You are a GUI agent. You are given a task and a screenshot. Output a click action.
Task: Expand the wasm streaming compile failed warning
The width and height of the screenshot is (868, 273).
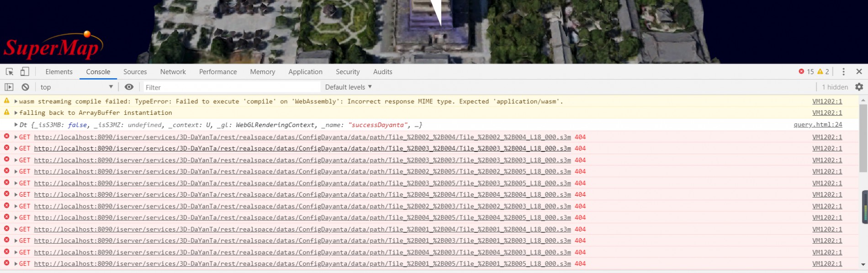tap(16, 102)
